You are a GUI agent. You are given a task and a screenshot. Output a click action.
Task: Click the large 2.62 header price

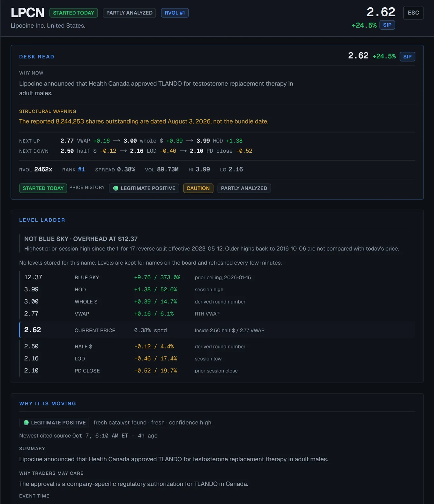pos(381,12)
